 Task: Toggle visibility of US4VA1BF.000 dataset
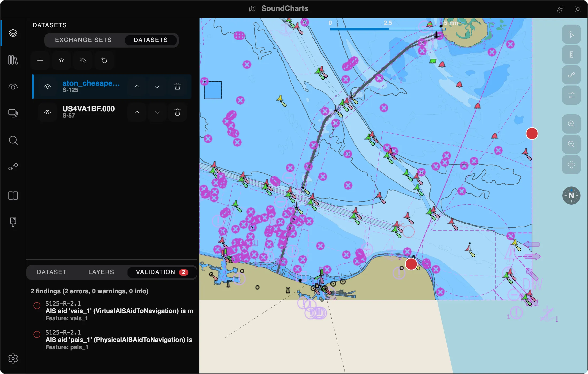(48, 112)
